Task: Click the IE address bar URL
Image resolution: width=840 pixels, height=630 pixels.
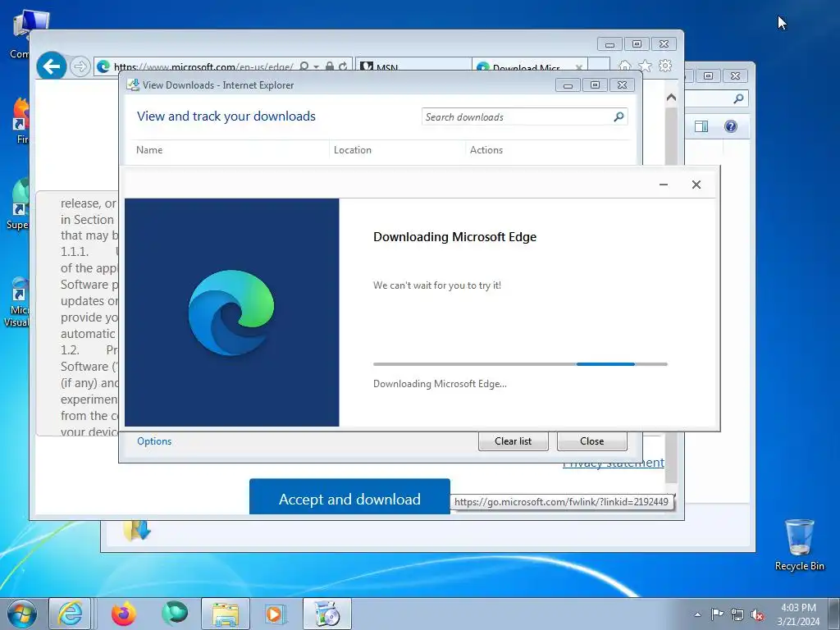Action: (x=203, y=67)
